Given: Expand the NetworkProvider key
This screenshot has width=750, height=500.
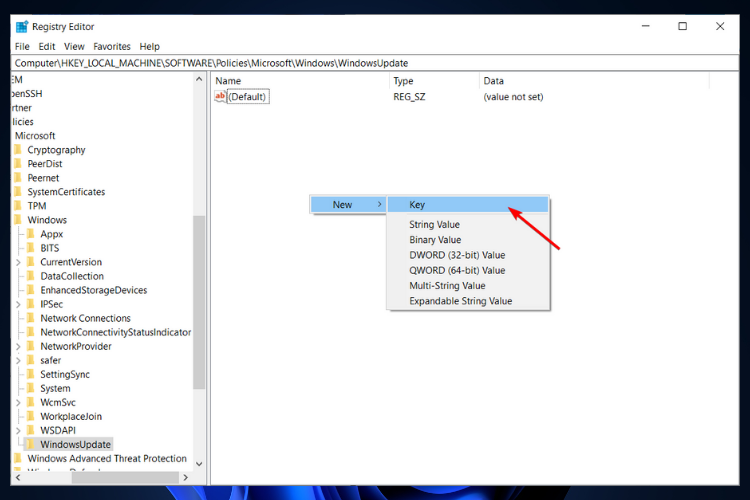Looking at the screenshot, I should [18, 346].
